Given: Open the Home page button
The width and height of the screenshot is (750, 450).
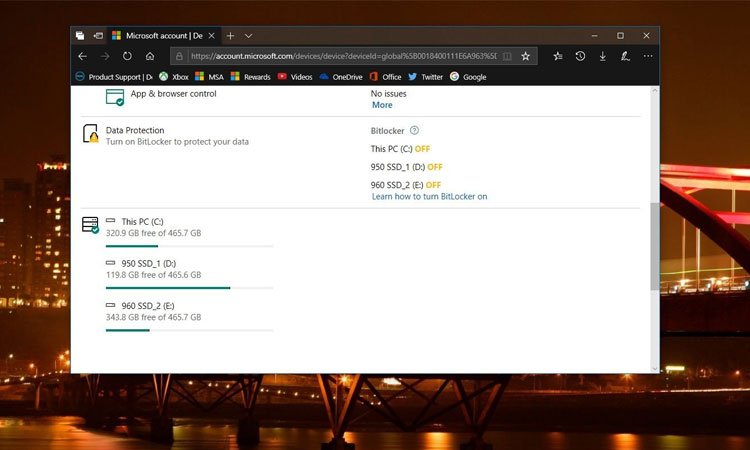Looking at the screenshot, I should coord(150,56).
